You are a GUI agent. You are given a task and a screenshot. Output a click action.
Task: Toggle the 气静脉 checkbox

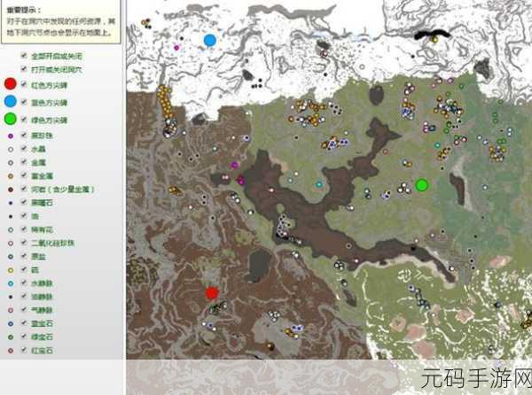point(24,309)
